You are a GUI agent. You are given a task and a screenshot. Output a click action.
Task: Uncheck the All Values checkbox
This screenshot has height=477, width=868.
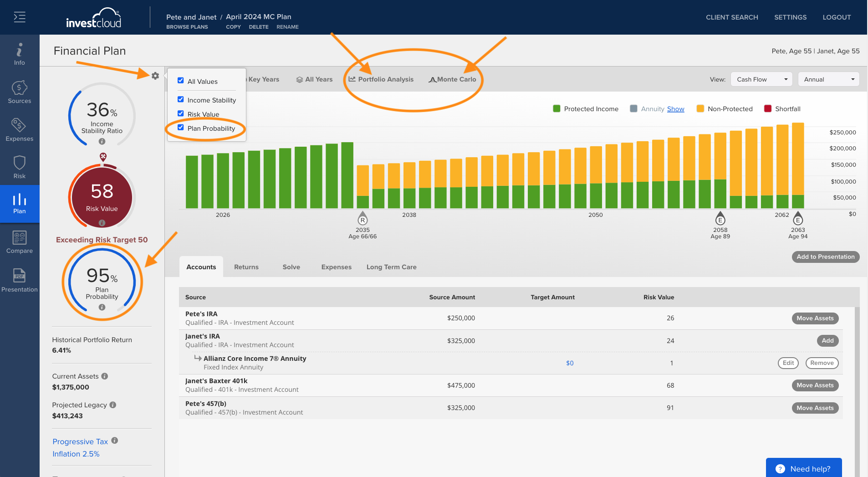[x=181, y=81]
